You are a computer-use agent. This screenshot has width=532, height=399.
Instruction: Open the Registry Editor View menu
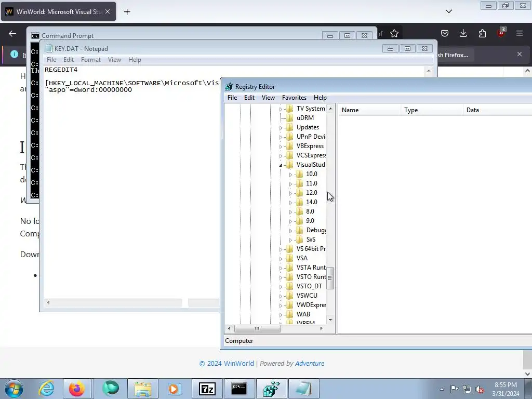268,98
